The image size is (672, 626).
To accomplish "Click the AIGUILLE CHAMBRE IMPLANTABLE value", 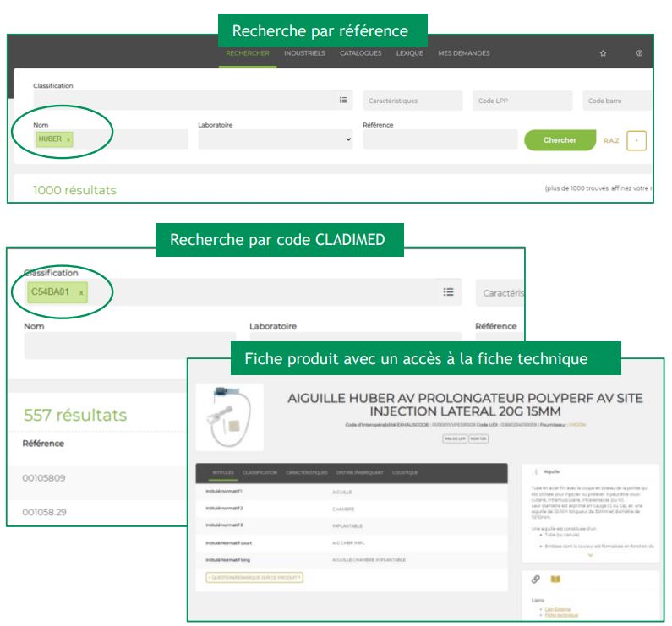I will (369, 560).
